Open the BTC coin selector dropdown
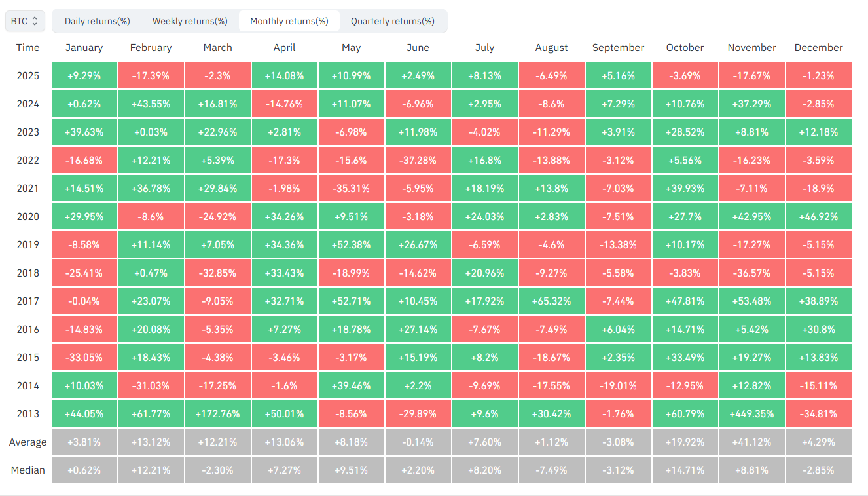Viewport: 868px width, 496px height. click(25, 21)
